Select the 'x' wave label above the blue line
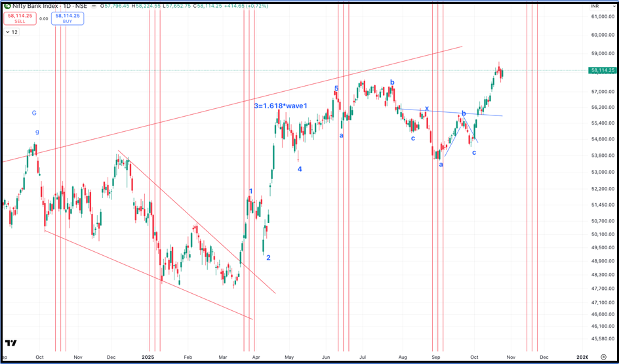 tap(427, 109)
